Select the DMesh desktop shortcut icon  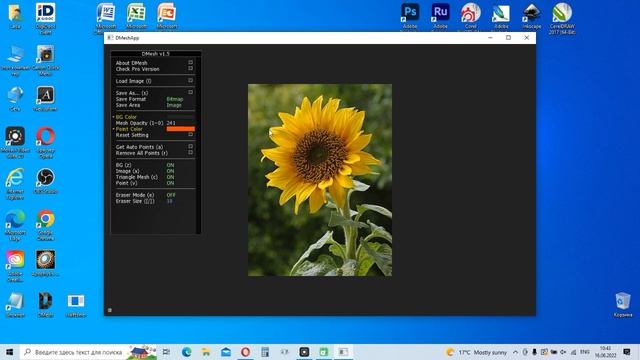(x=45, y=304)
